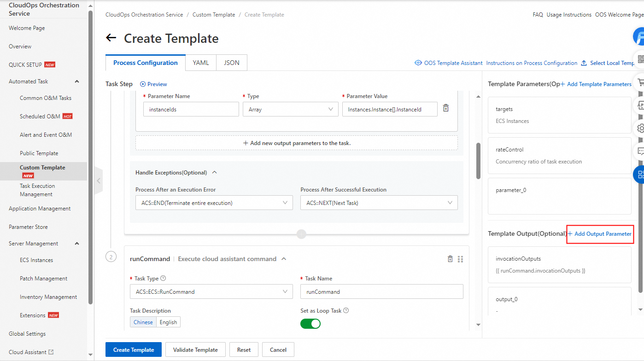Open the Task Type ACS::ECS::RunCommand dropdown
This screenshot has width=644, height=361.
pos(211,291)
